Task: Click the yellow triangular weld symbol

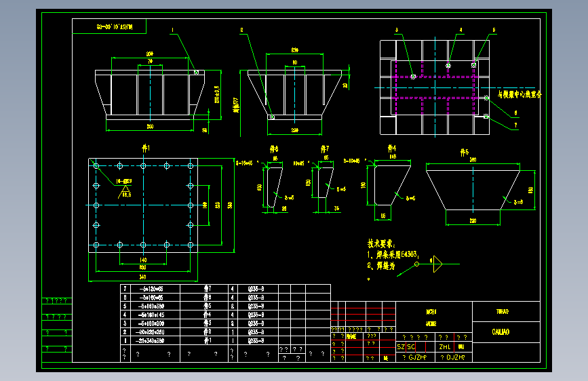Action: 437,264
